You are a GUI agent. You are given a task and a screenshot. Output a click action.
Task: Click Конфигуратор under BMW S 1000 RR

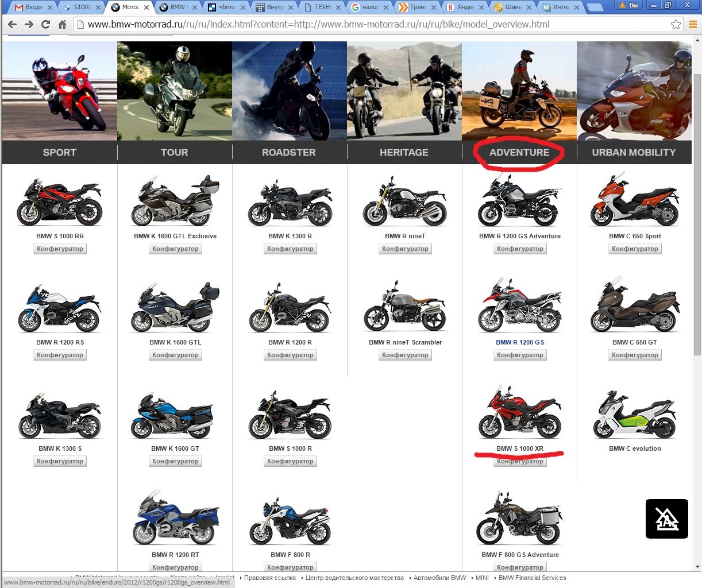point(60,249)
